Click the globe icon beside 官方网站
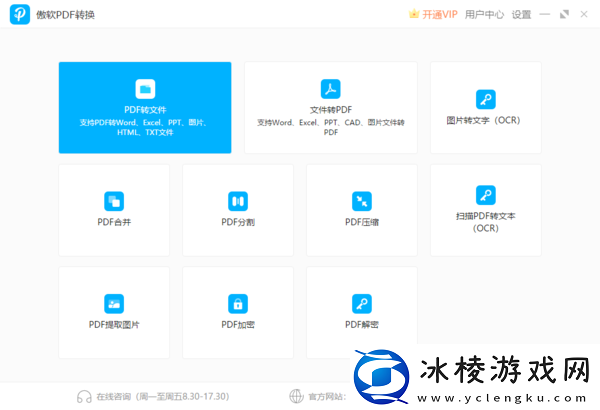The height and width of the screenshot is (410, 600). click(x=296, y=397)
